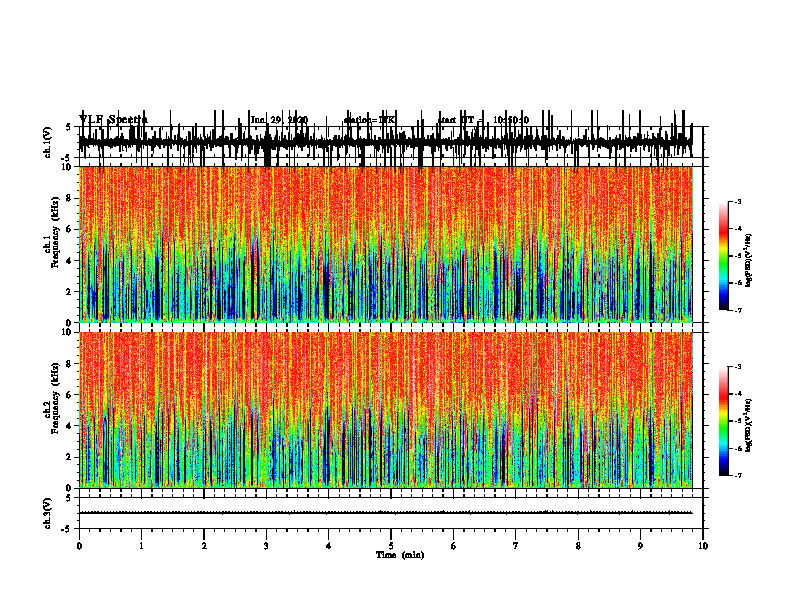Screen dimensions: 792x612
Task: Click time axis tick label "7"
Action: click(x=516, y=546)
